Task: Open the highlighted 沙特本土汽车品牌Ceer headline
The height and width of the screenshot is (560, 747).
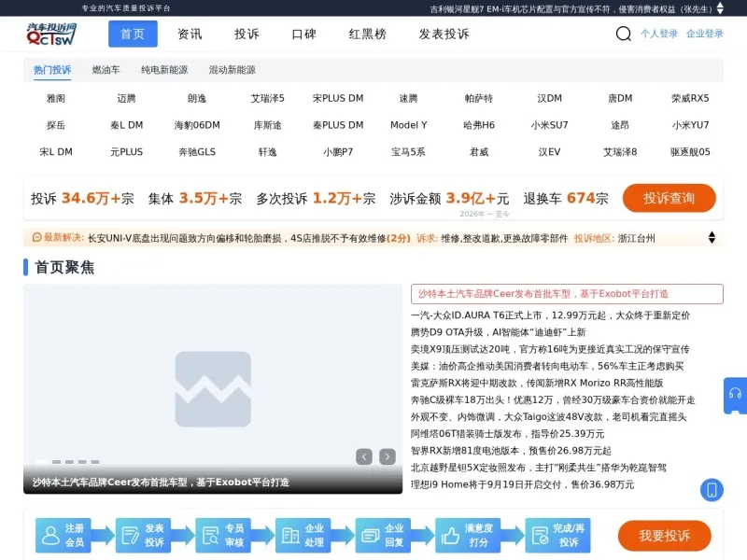Action: [567, 294]
